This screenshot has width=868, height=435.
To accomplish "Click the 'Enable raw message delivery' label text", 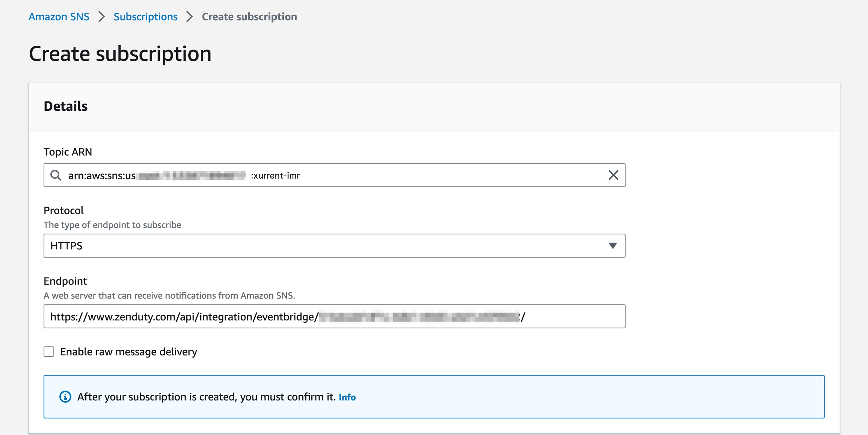I will 128,351.
